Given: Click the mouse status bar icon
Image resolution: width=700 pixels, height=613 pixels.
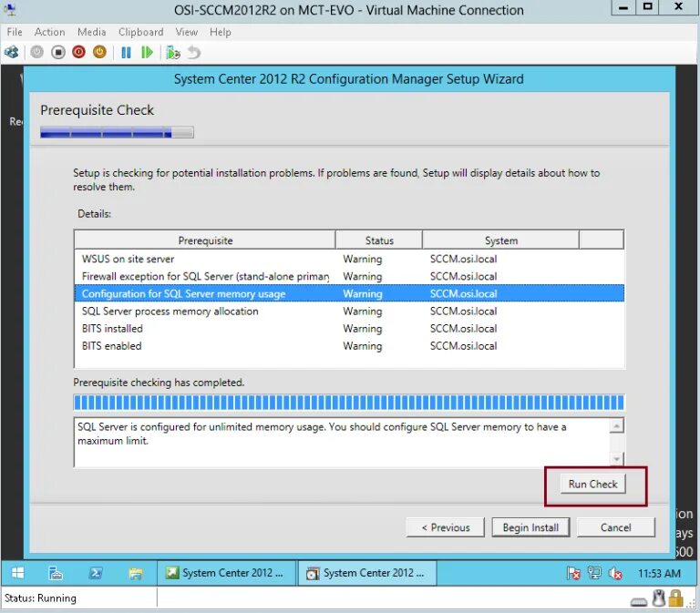Looking at the screenshot, I should coord(658,598).
